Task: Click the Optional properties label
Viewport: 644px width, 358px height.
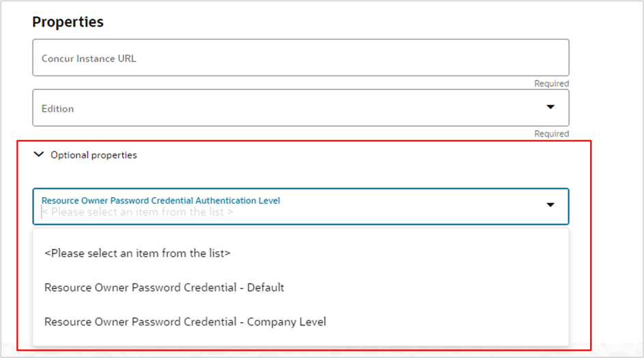Action: click(x=93, y=155)
